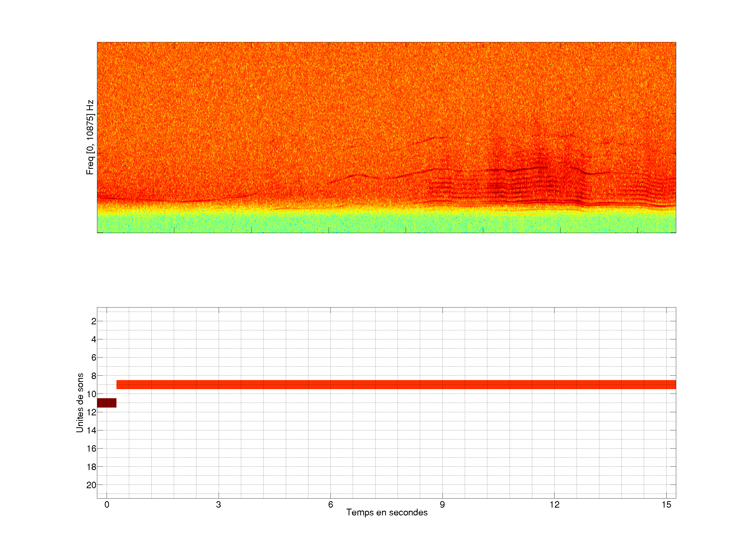The width and height of the screenshot is (747, 560).
Task: Click the y-axis tick label 18
Action: [x=92, y=467]
